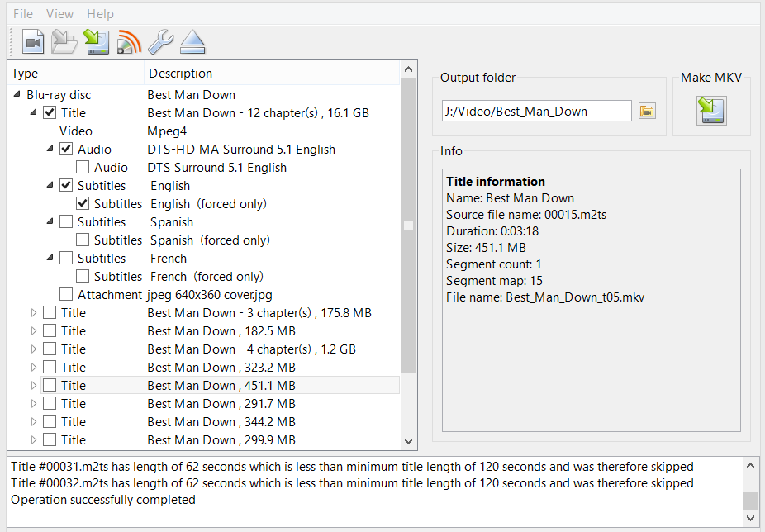Collapse the French Subtitles tree node
This screenshot has width=765, height=532.
click(x=50, y=259)
